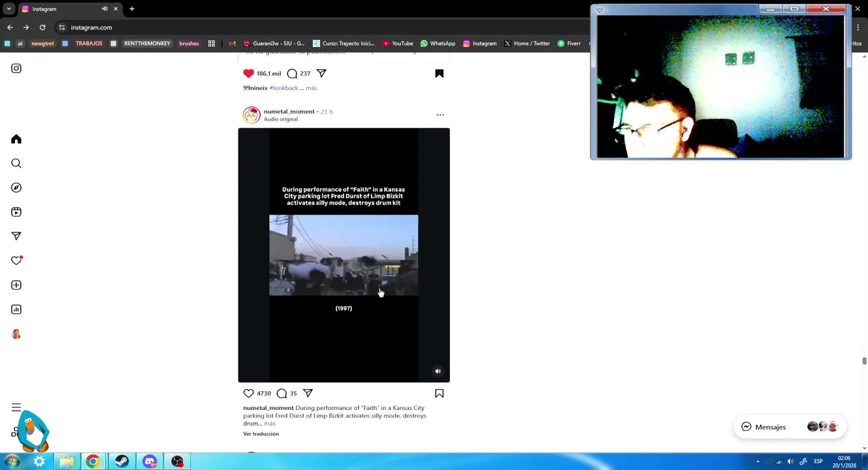Open the YouTube bookmark

[x=398, y=44]
